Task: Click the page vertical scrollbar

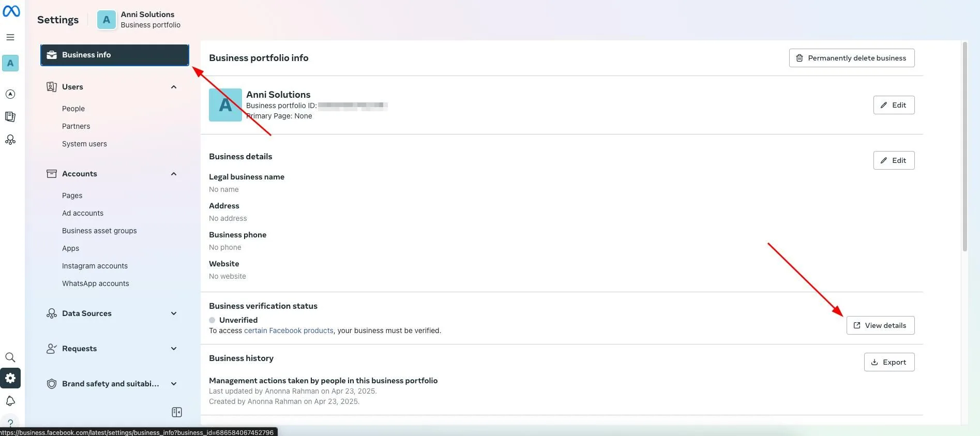Action: click(x=964, y=147)
